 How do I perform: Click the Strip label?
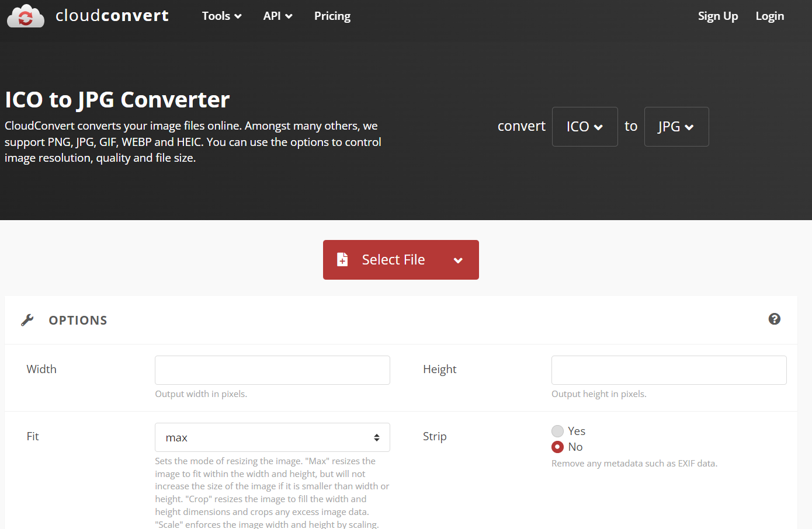tap(435, 436)
